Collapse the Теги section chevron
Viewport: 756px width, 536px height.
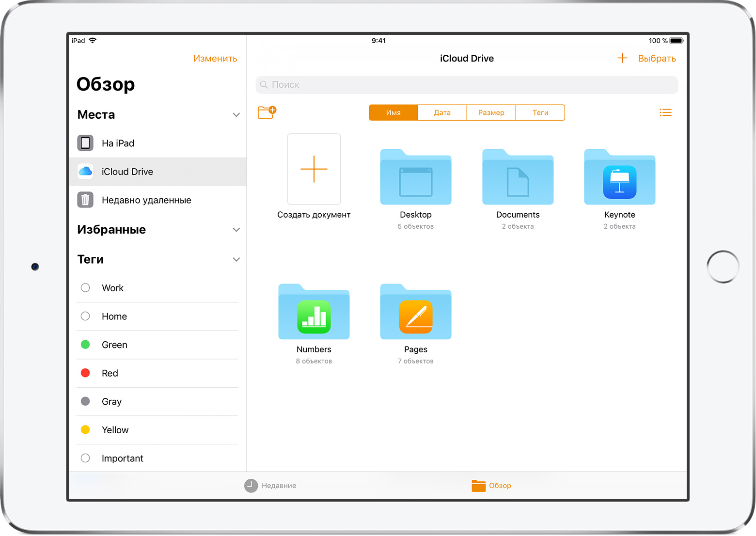tap(236, 260)
